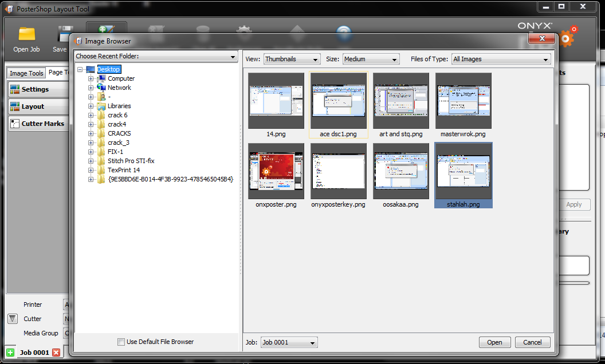Click the down-arrow toggle beside Cutter
This screenshot has height=364, width=605.
[x=13, y=319]
